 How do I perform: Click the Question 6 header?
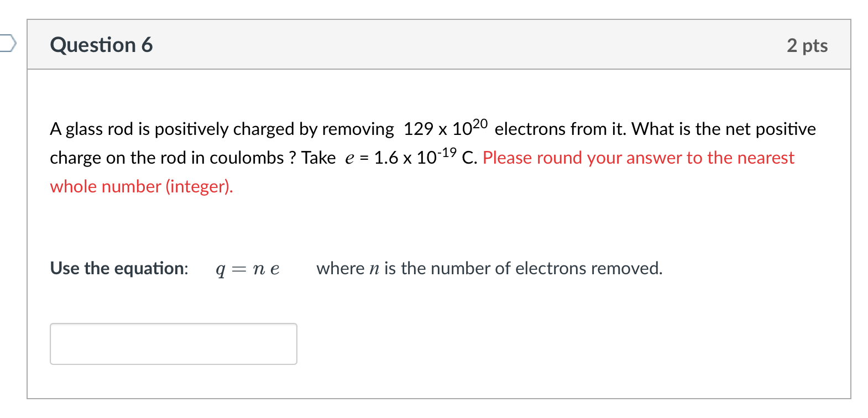(101, 45)
